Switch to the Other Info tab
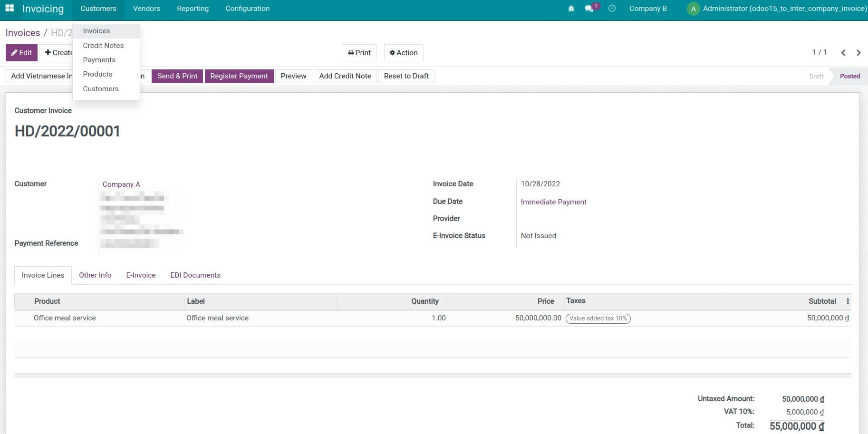868x434 pixels. [95, 275]
